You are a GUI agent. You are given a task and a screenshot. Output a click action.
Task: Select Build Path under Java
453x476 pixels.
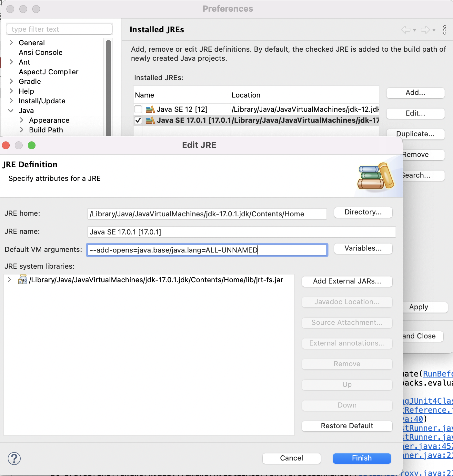coord(46,130)
